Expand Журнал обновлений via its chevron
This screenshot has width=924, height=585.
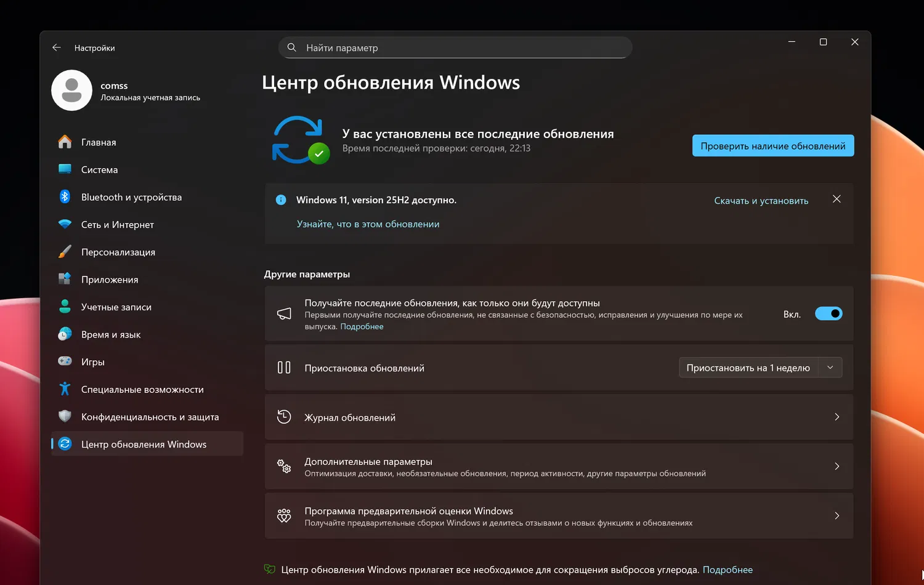tap(837, 417)
